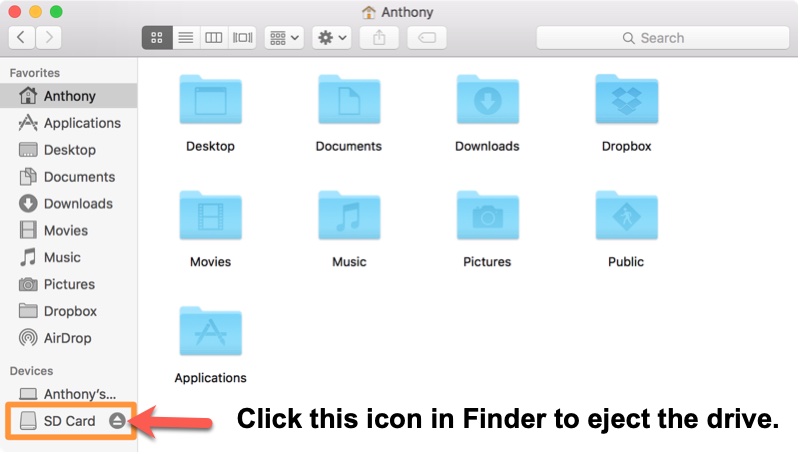Go forward with the forward arrow
This screenshot has height=454, width=800.
[x=48, y=38]
